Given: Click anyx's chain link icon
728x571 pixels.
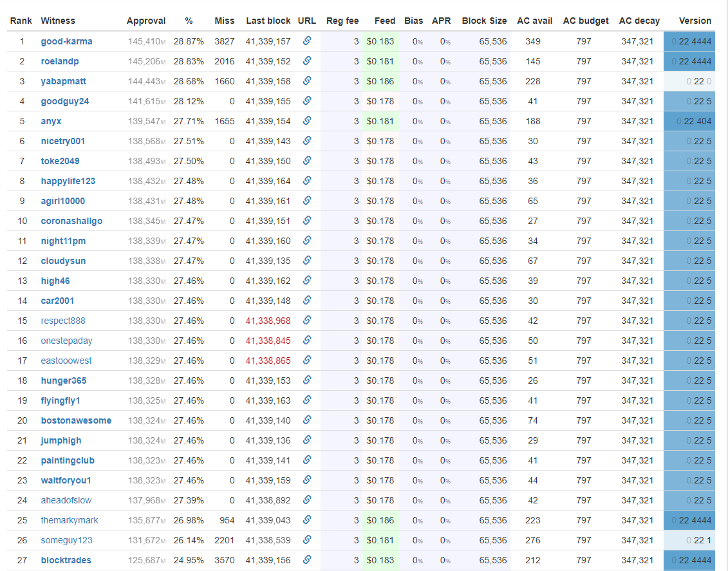Looking at the screenshot, I should [x=307, y=120].
